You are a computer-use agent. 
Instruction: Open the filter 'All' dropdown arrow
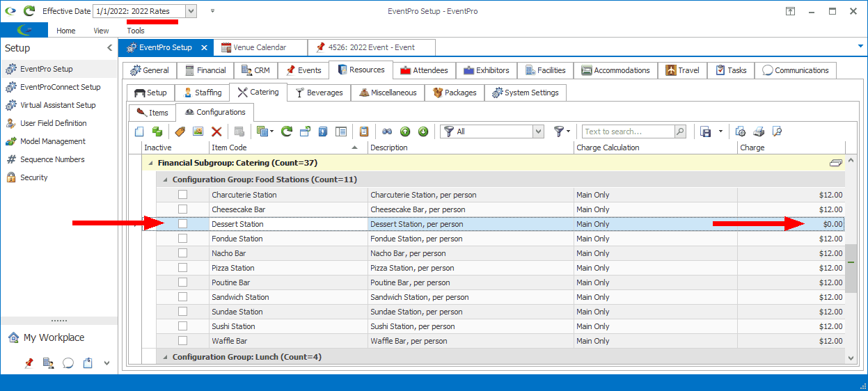[x=538, y=131]
